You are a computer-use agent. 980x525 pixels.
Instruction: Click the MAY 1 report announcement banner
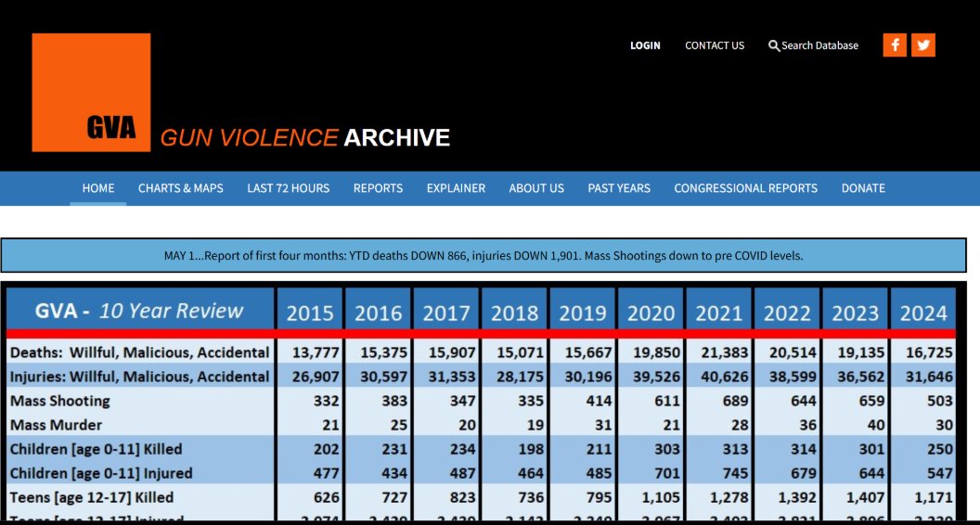[x=484, y=256]
